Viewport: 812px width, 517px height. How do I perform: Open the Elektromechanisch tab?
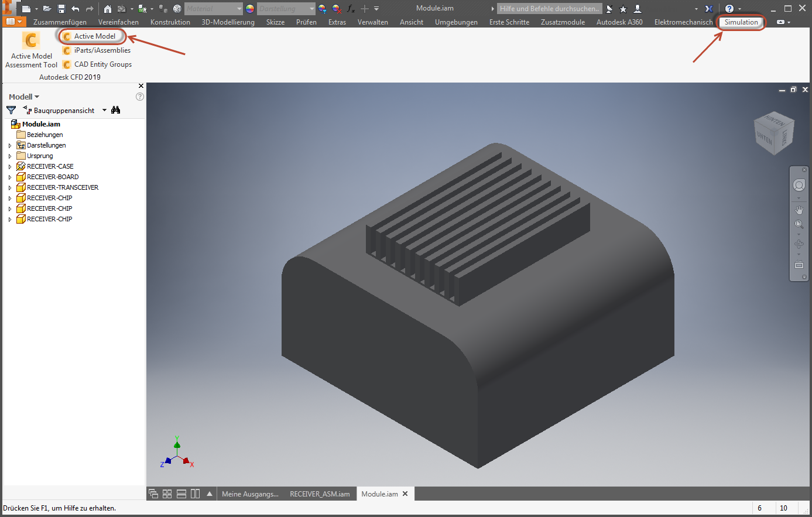coord(684,22)
